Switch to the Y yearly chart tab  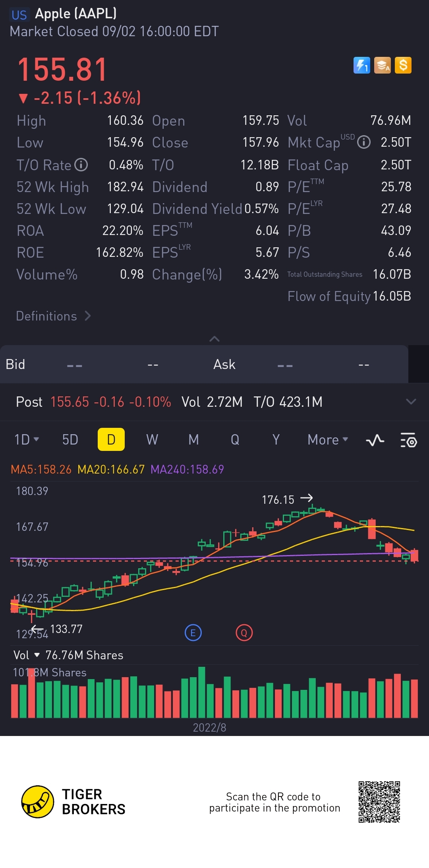click(x=276, y=440)
